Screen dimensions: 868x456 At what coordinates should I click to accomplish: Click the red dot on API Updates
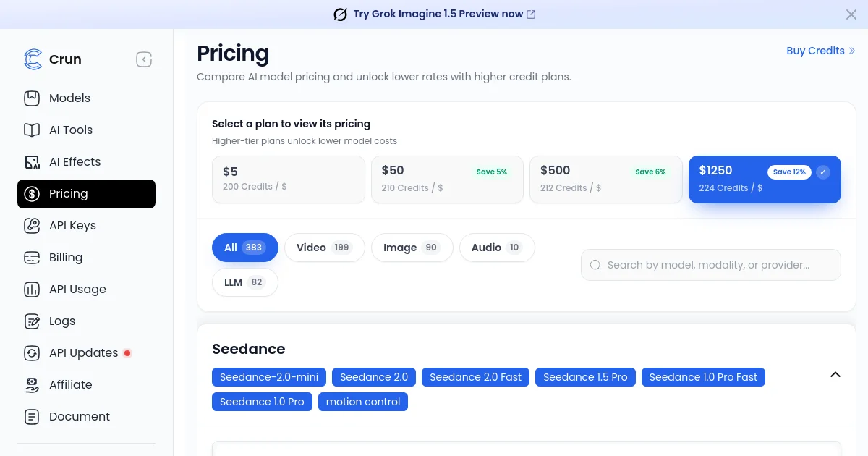pyautogui.click(x=127, y=353)
